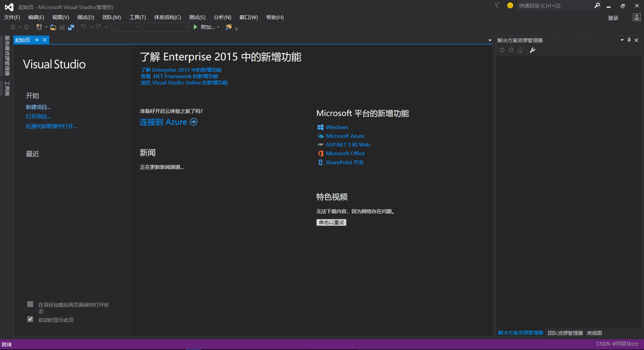
Task: Close the Solution Explorer panel
Action: pyautogui.click(x=636, y=40)
